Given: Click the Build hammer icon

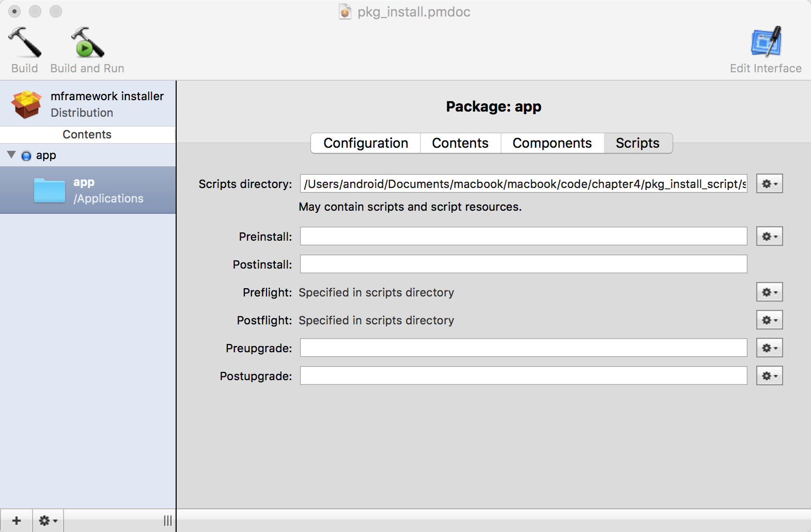Looking at the screenshot, I should pyautogui.click(x=25, y=42).
